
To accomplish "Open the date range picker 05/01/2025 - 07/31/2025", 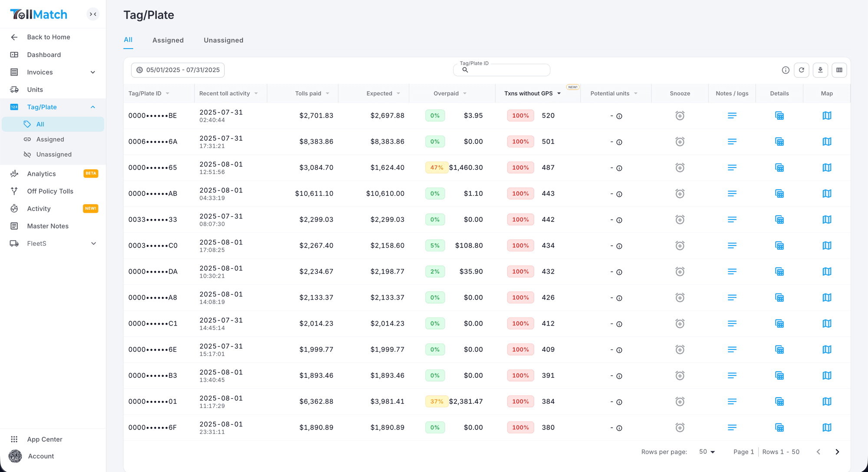I will (178, 70).
